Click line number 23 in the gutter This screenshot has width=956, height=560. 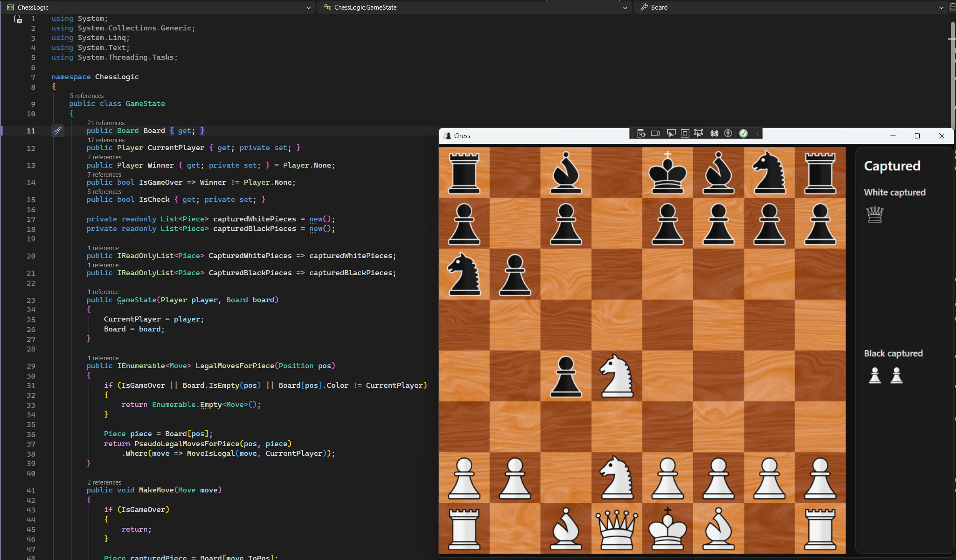(x=31, y=300)
